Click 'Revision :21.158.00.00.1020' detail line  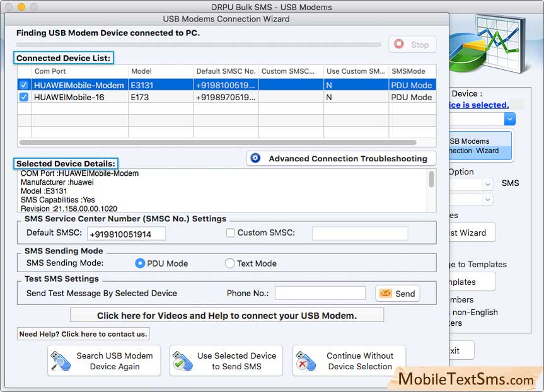pos(69,209)
